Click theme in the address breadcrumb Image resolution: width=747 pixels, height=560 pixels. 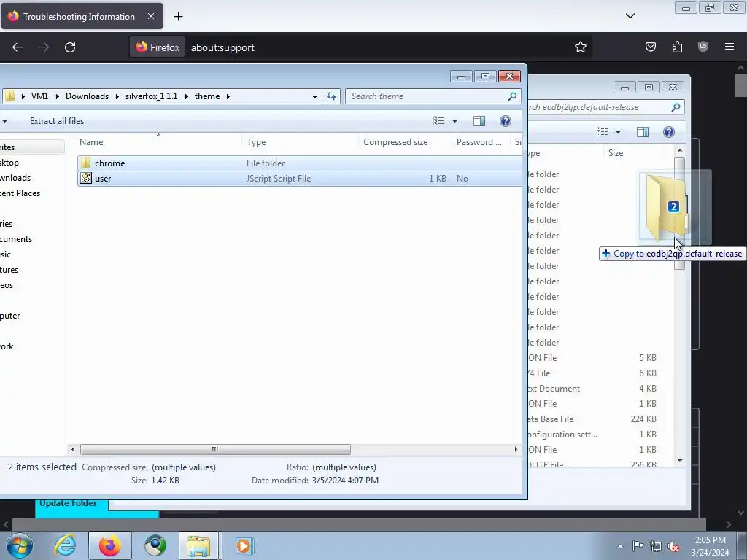207,96
